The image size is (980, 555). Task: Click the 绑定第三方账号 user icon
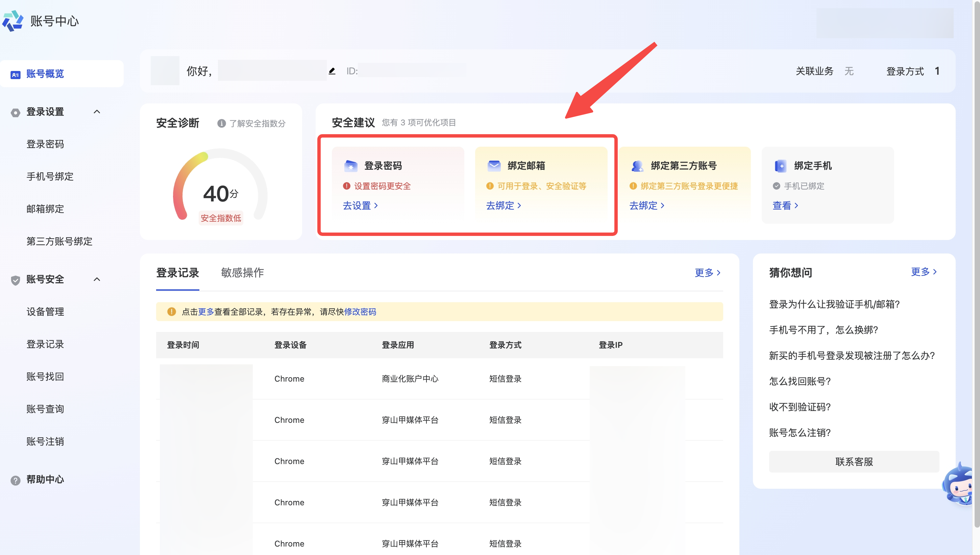pos(637,166)
